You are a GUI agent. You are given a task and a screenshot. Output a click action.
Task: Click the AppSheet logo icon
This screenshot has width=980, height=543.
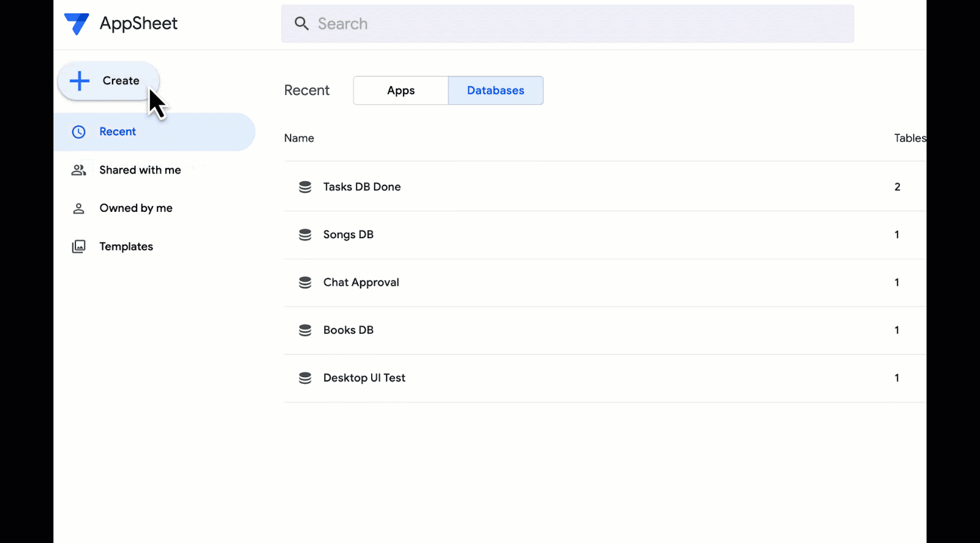coord(77,24)
